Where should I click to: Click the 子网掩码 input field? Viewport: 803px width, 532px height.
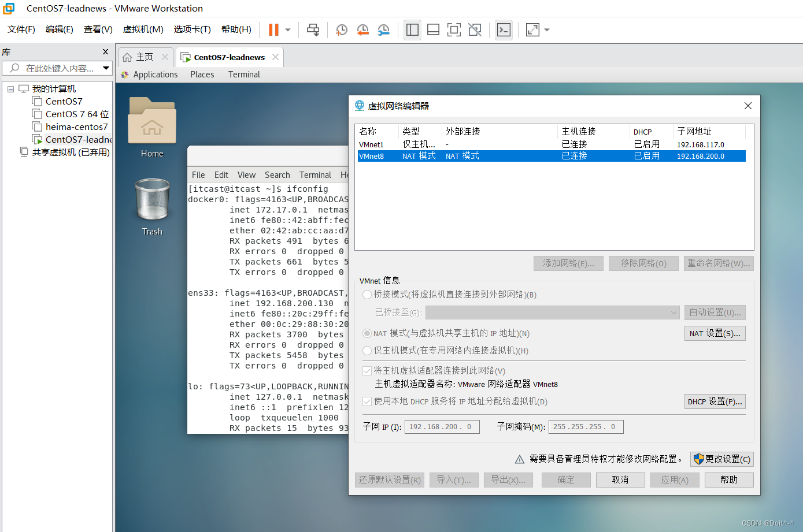point(586,426)
